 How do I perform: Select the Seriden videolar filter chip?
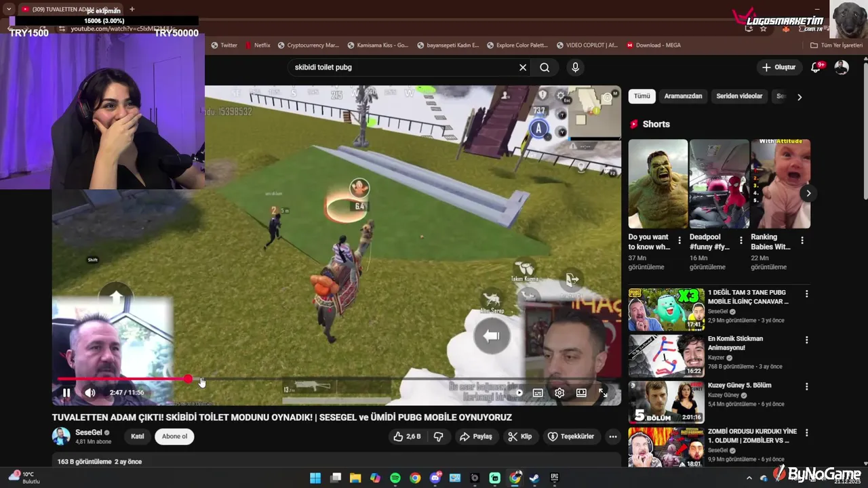click(x=739, y=96)
